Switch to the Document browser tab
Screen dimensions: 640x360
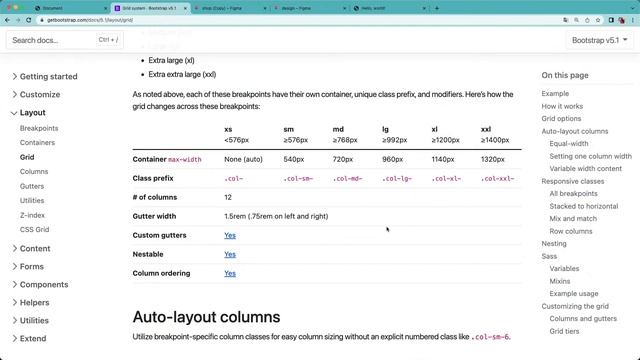click(69, 8)
